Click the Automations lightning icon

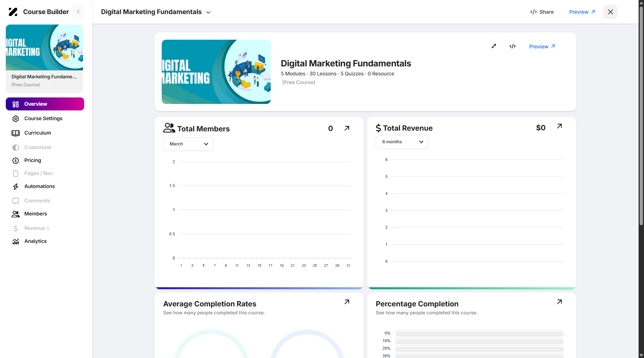[16, 187]
